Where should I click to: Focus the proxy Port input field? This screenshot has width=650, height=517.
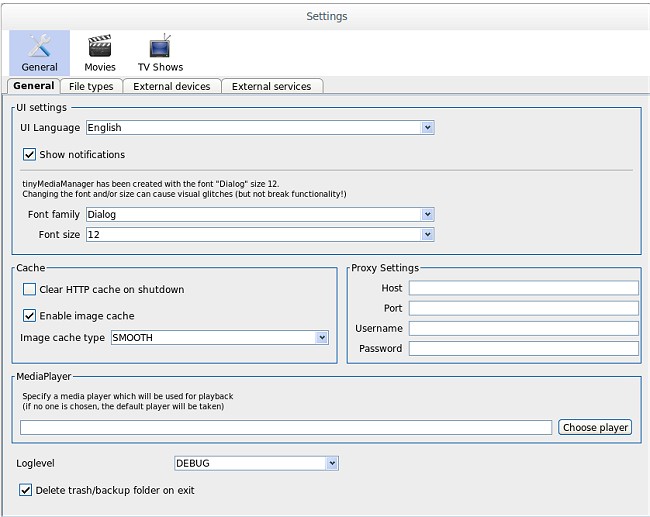click(523, 308)
